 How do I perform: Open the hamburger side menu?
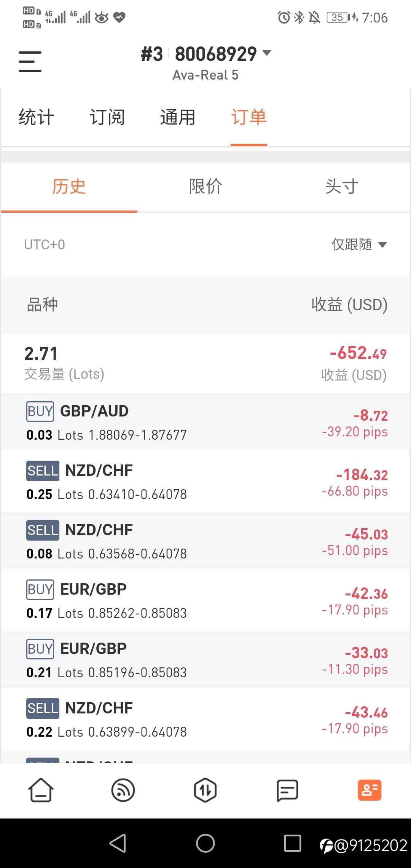[x=30, y=62]
